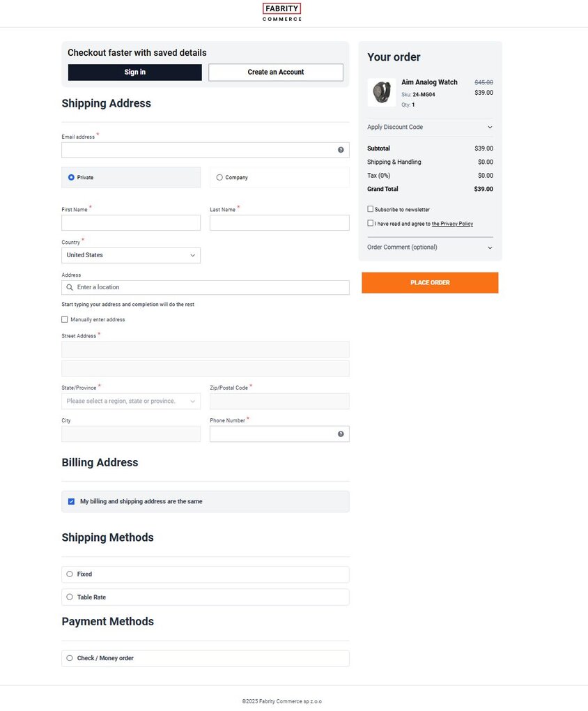Click the Place Order button
Viewport: 588px width, 711px height.
pyautogui.click(x=429, y=282)
